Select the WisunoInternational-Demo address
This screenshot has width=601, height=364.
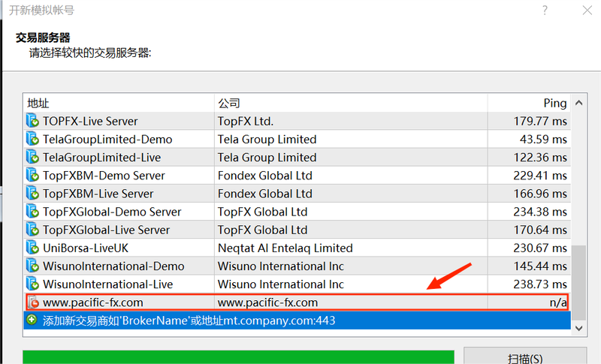(113, 266)
